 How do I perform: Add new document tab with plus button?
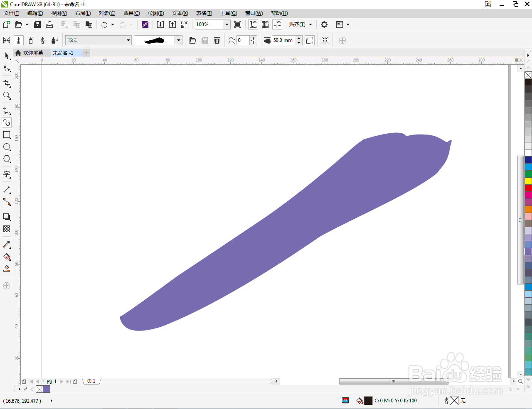86,53
